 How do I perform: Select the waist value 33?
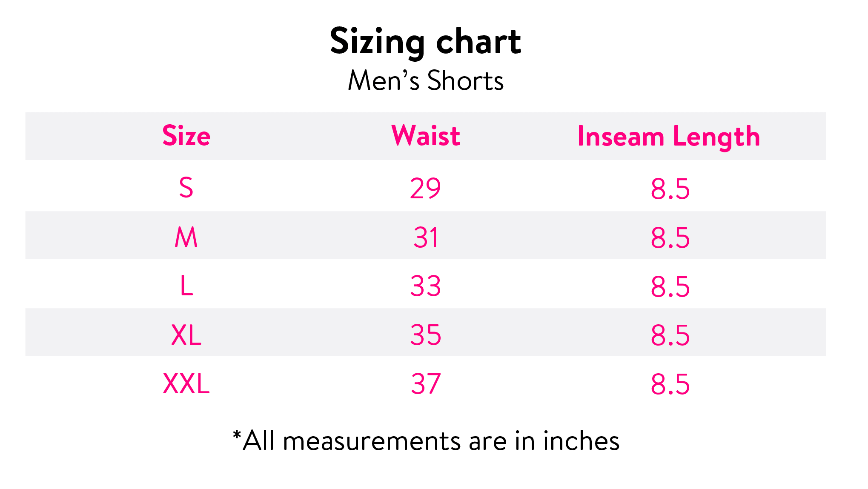[425, 286]
